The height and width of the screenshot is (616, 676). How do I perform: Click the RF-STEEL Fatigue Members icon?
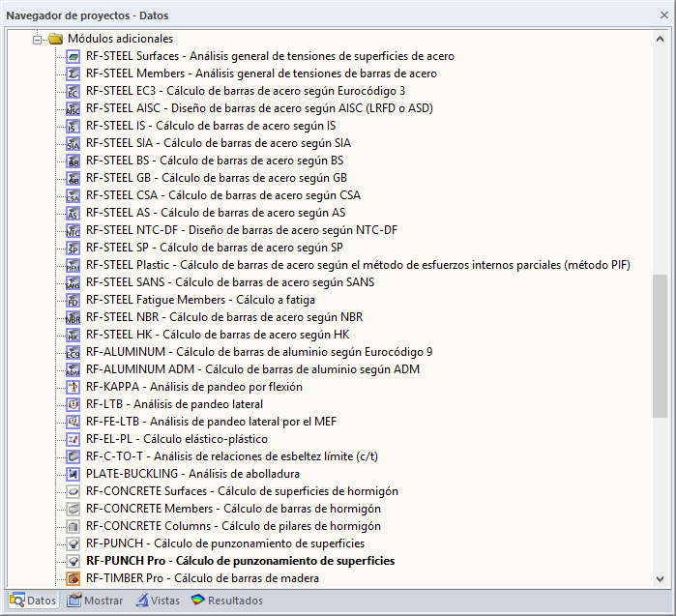73,300
